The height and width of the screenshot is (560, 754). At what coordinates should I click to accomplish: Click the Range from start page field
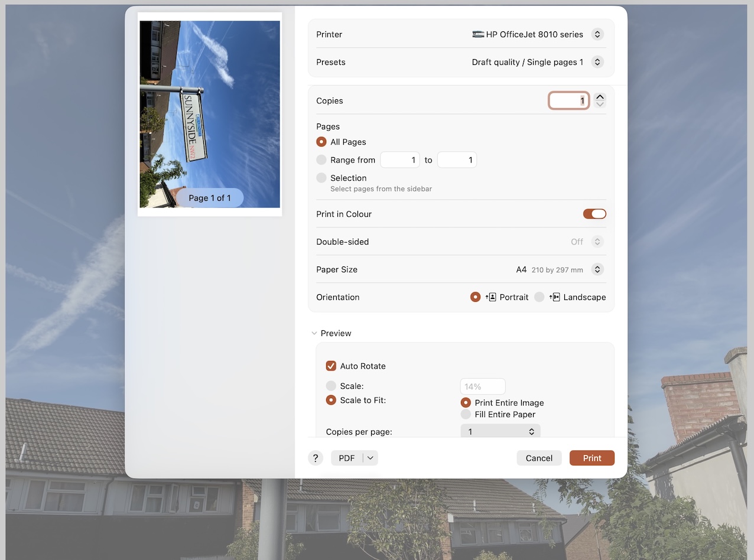pos(400,159)
